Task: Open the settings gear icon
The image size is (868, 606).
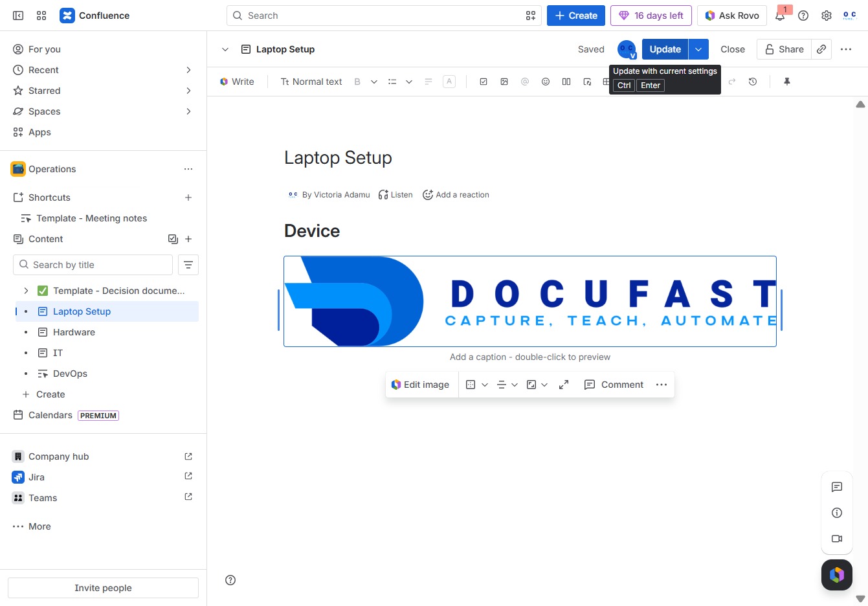Action: (827, 16)
